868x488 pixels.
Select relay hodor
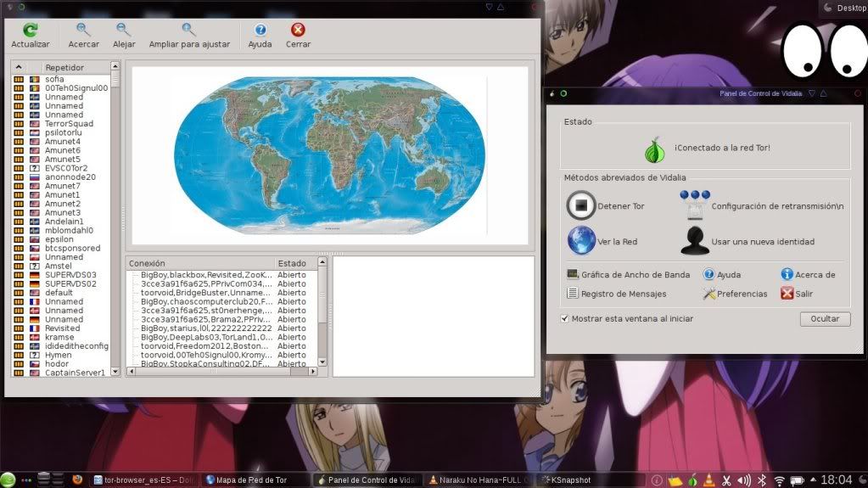click(57, 363)
